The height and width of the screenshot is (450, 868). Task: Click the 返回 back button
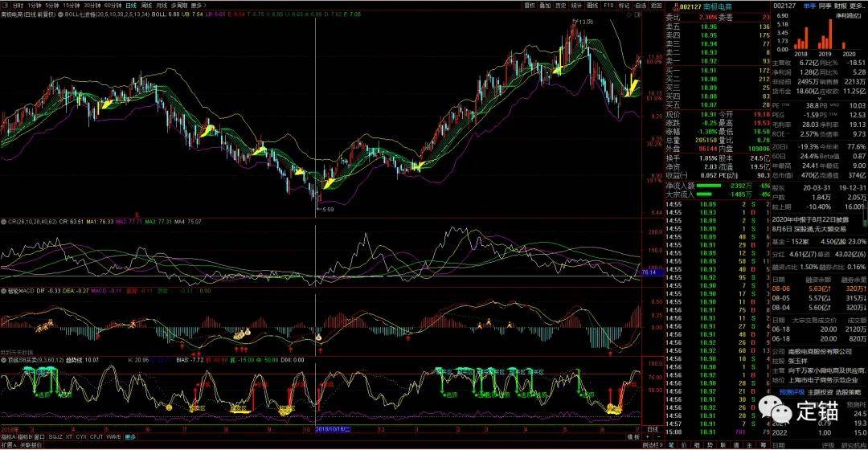656,5
